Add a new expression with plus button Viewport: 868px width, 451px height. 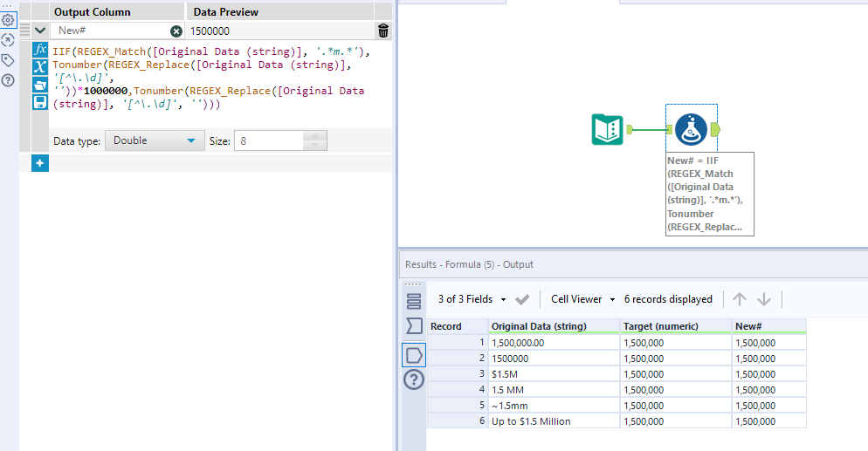pos(40,163)
